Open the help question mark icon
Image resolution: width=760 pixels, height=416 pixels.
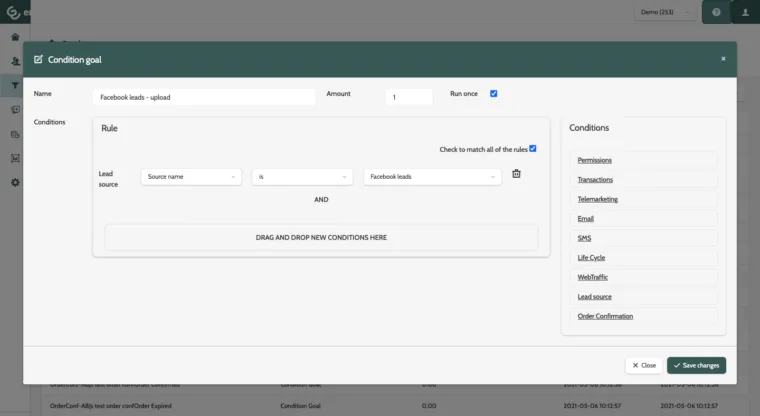coord(716,12)
